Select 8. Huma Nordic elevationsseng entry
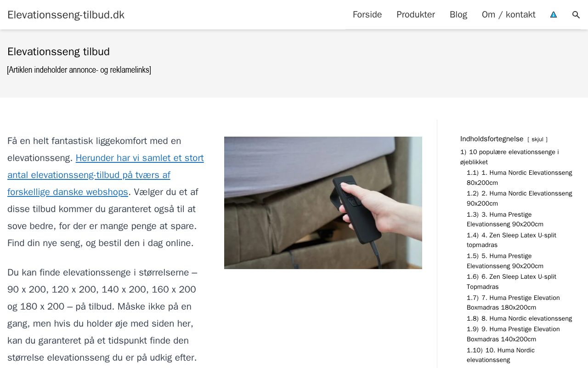The image size is (588, 368). 520,318
